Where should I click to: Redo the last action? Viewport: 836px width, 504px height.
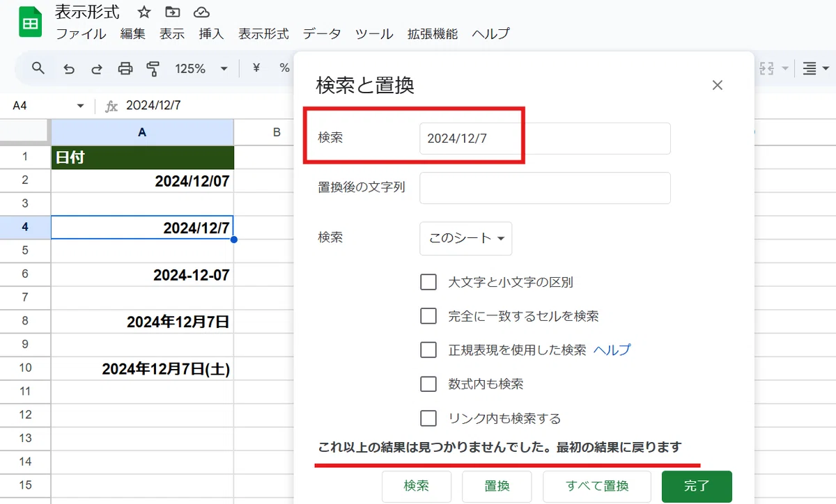coord(97,68)
